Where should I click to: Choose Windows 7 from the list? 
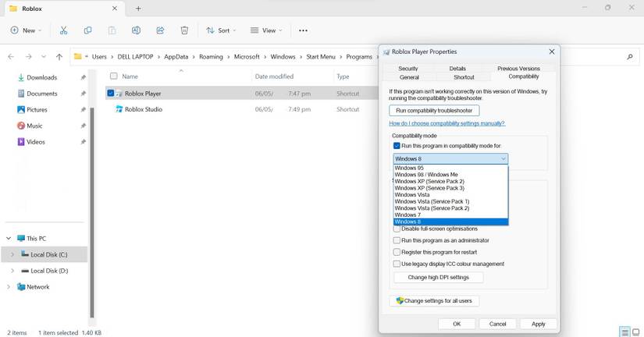coord(450,215)
